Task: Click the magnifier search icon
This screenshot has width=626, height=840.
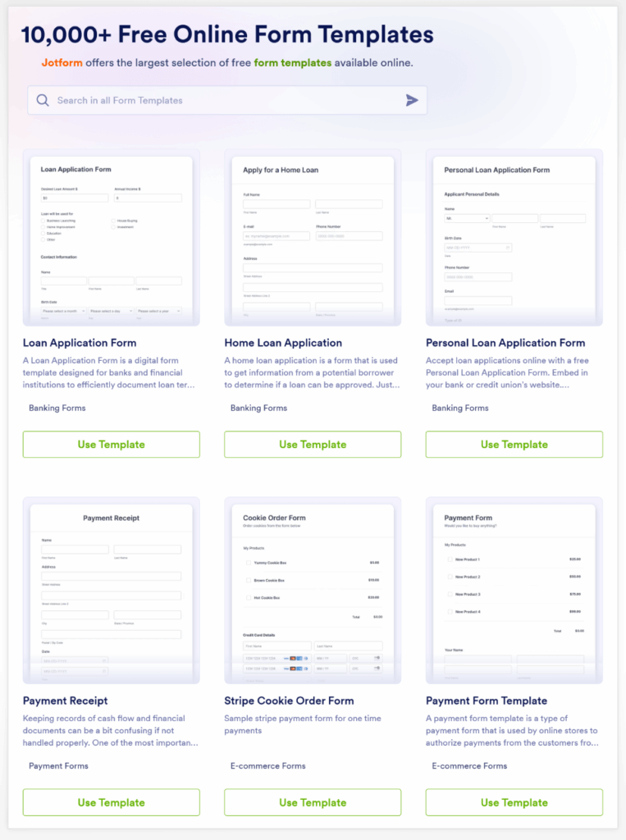Action: (43, 100)
